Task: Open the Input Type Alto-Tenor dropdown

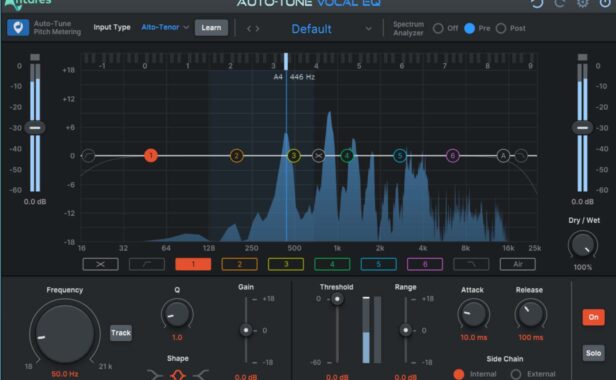Action: [x=165, y=27]
